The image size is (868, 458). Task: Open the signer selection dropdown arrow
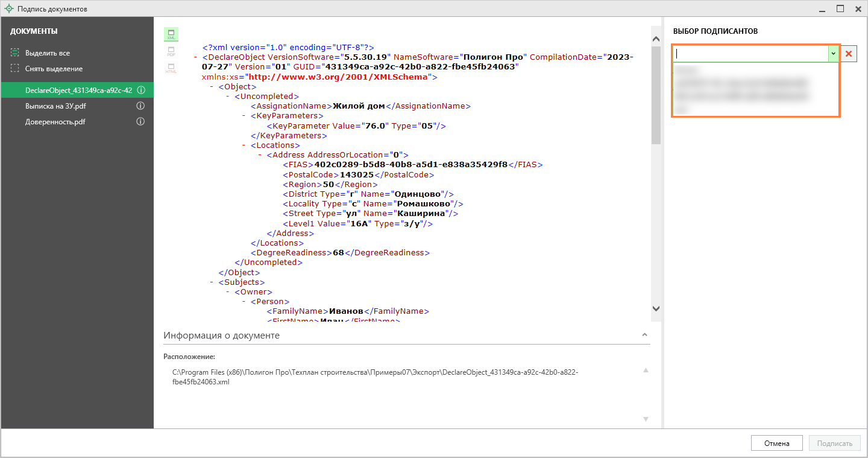pos(833,54)
